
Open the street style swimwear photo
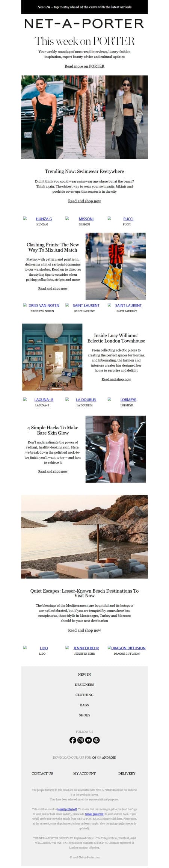(84, 117)
